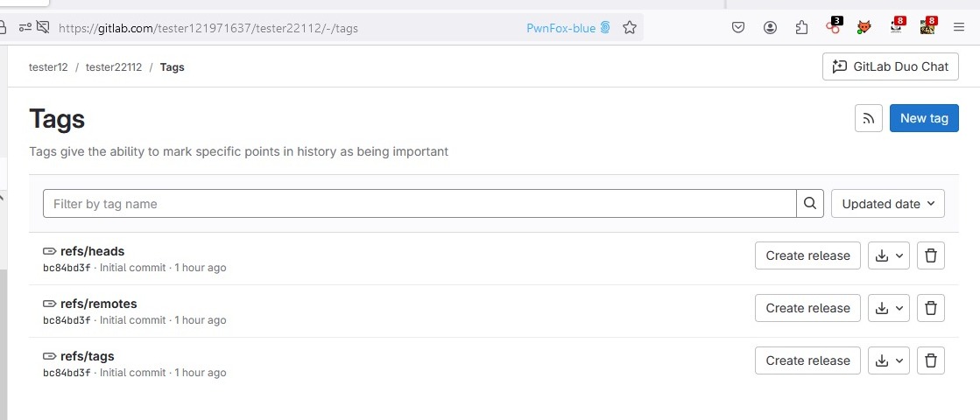This screenshot has height=420, width=980.
Task: Open the Firefox account icon
Action: point(770,28)
